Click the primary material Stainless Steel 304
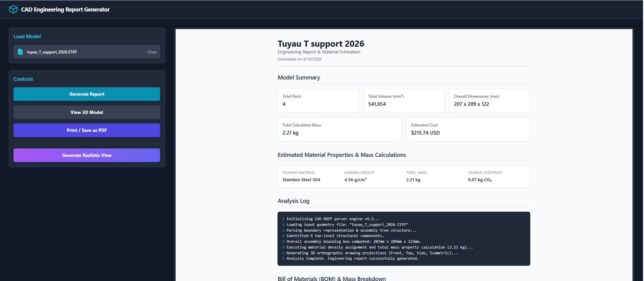Image resolution: width=644 pixels, height=281 pixels. pyautogui.click(x=301, y=180)
